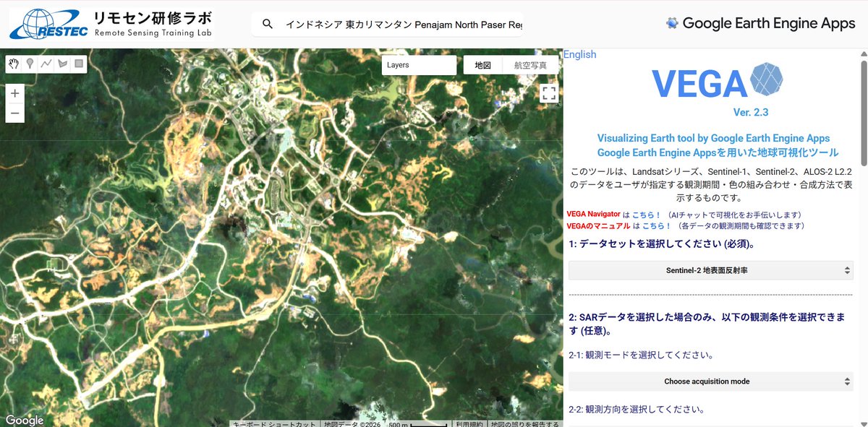Zoom out the map with minus button

click(15, 113)
